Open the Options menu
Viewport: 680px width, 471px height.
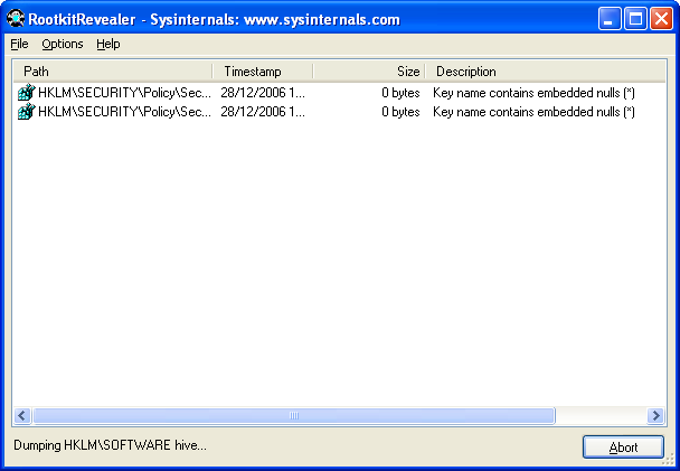(62, 44)
